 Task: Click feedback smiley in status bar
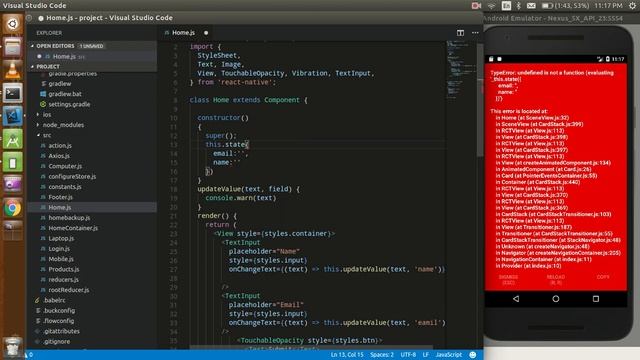[x=473, y=355]
